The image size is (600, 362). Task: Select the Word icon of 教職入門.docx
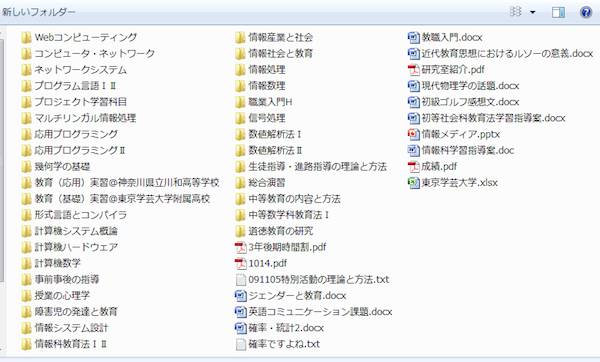[414, 38]
